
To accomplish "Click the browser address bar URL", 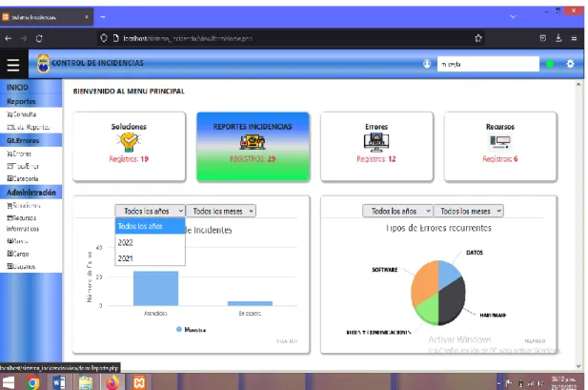I will click(x=188, y=38).
